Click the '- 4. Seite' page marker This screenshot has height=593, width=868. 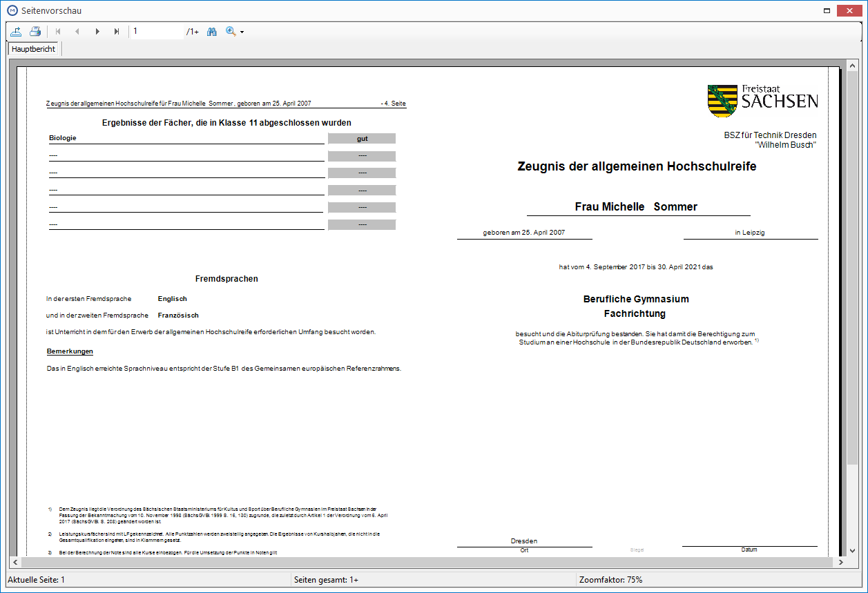[394, 104]
